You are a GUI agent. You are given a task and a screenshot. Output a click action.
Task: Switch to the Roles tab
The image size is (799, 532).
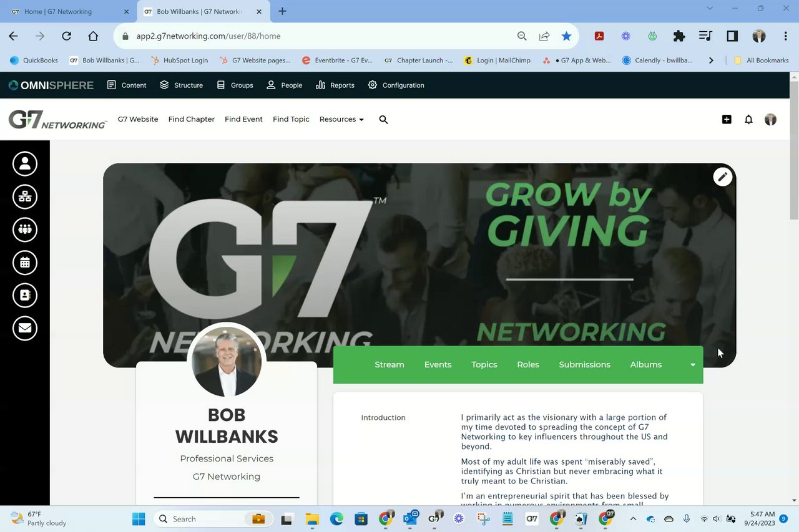coord(528,365)
